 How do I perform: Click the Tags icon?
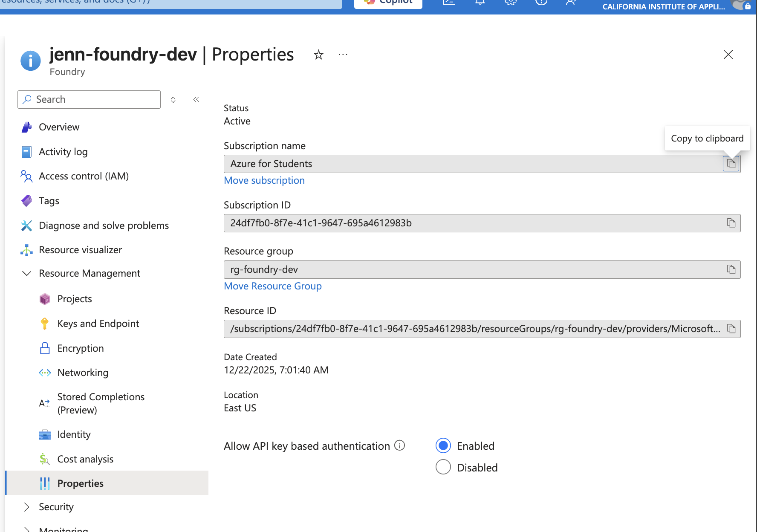[x=26, y=201]
